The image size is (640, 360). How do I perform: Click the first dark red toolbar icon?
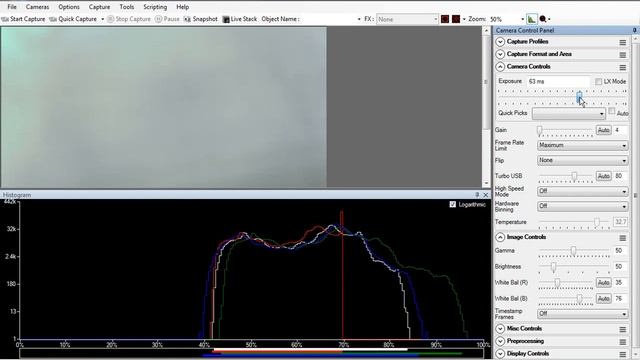(445, 19)
